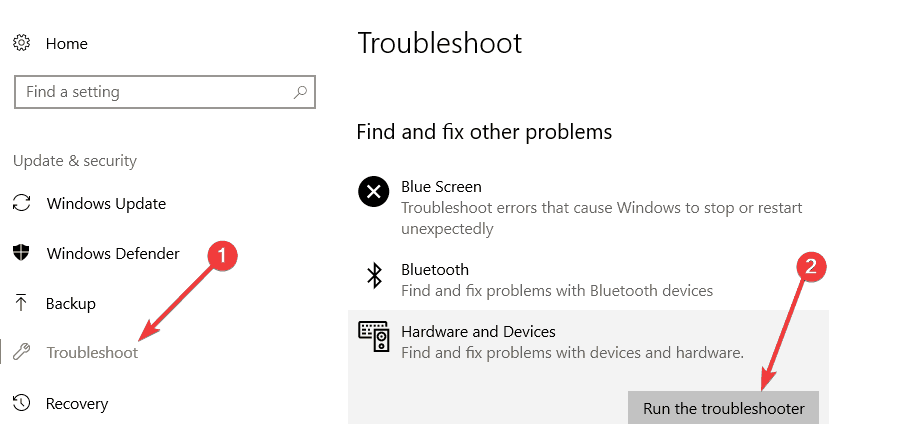897x424 pixels.
Task: Click the Blue Screen X icon
Action: click(x=374, y=191)
